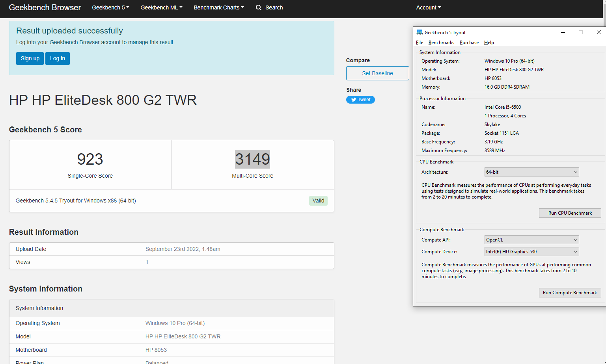Click the search magnifier icon in navbar
This screenshot has height=364, width=606.
click(259, 7)
